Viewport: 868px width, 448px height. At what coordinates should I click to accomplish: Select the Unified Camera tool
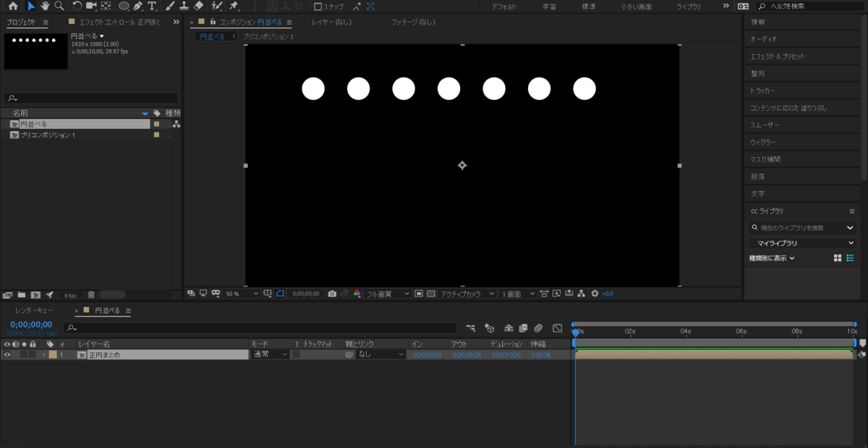[91, 6]
